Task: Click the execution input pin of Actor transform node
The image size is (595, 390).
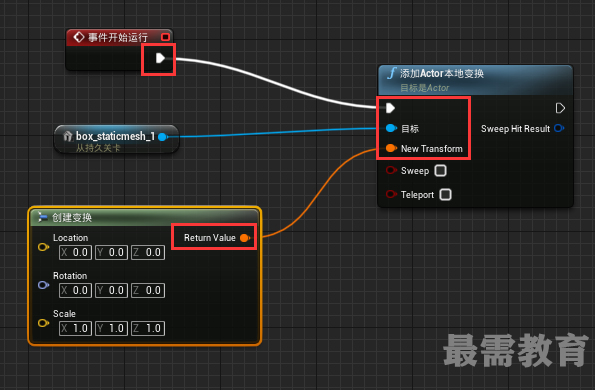Action: [x=390, y=108]
